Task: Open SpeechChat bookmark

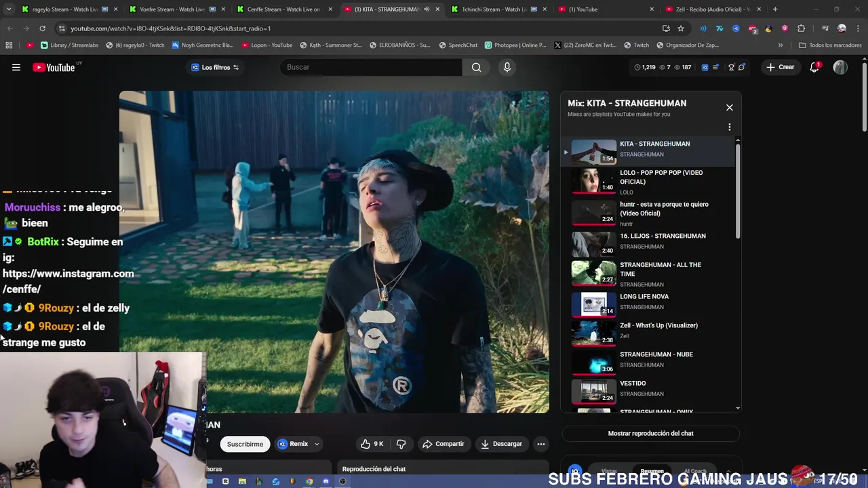Action: point(458,45)
